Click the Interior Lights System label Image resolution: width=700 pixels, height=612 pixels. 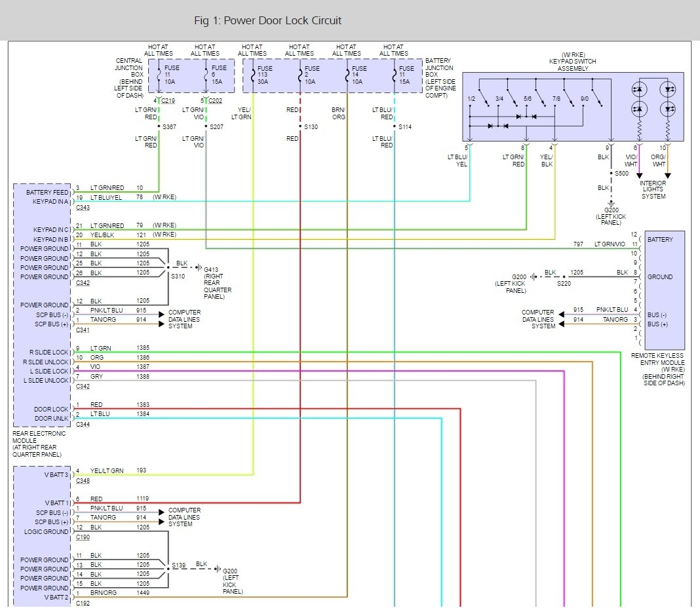click(x=653, y=189)
